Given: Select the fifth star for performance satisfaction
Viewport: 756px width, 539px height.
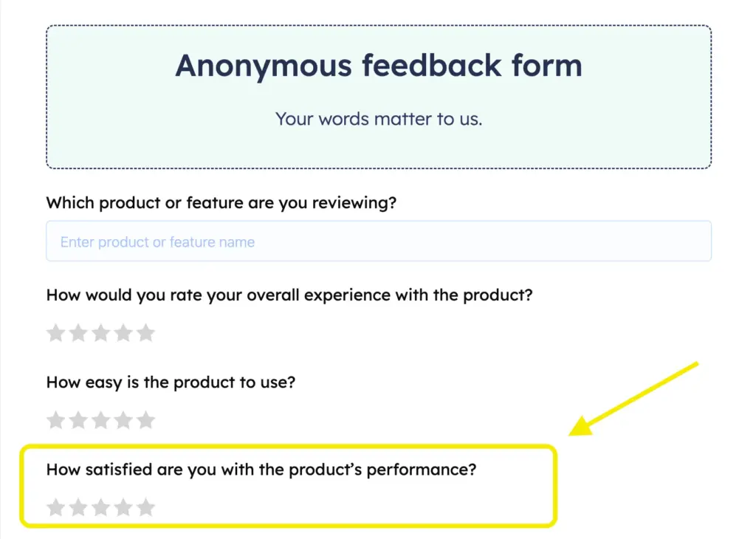Looking at the screenshot, I should 145,507.
